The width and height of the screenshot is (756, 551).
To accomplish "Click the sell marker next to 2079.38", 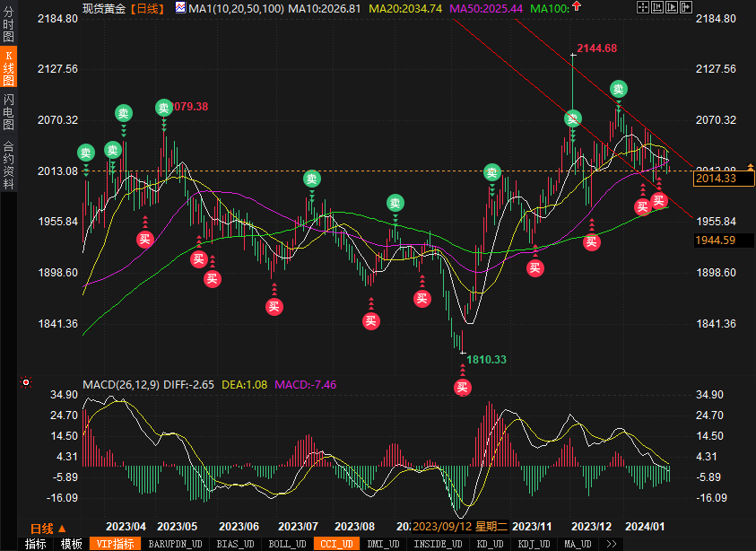I will (x=163, y=108).
